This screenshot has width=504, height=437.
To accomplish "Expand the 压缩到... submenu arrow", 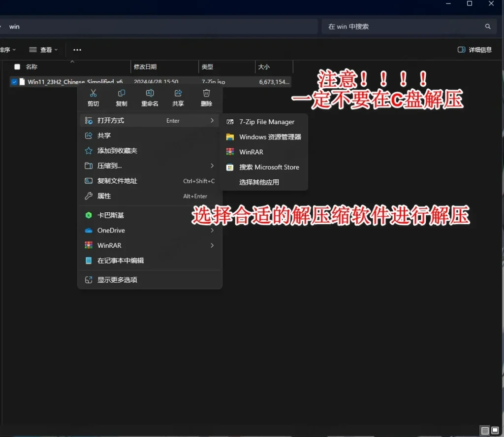I will pyautogui.click(x=212, y=166).
